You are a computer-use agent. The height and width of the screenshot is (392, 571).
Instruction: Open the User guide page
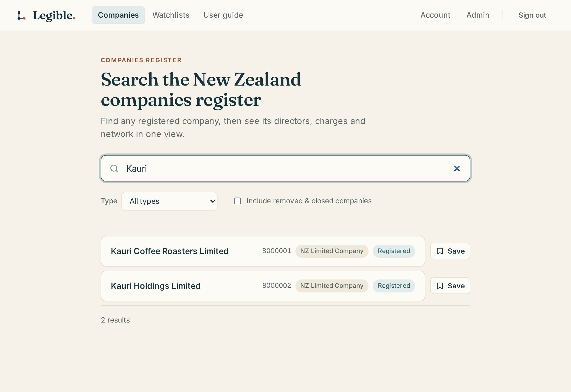223,15
